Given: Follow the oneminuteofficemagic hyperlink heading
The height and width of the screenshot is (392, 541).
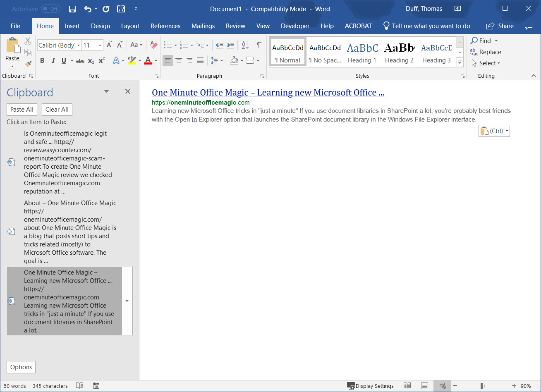Looking at the screenshot, I should [x=268, y=92].
